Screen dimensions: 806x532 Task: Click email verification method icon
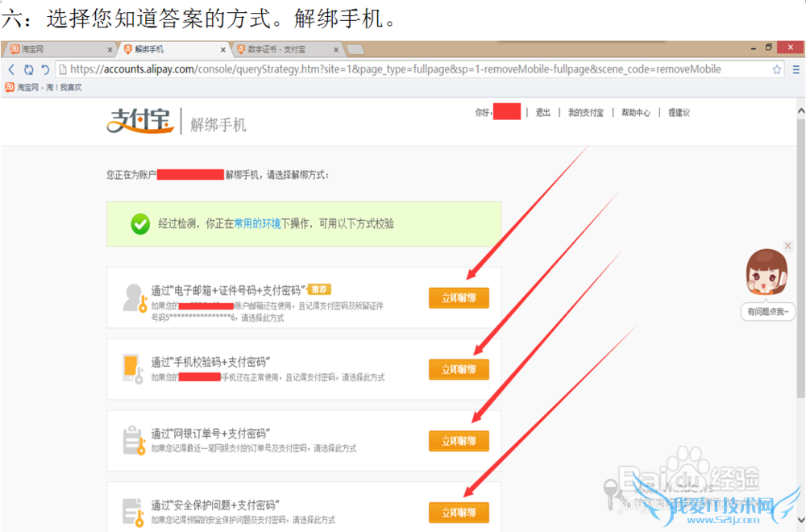(x=135, y=298)
